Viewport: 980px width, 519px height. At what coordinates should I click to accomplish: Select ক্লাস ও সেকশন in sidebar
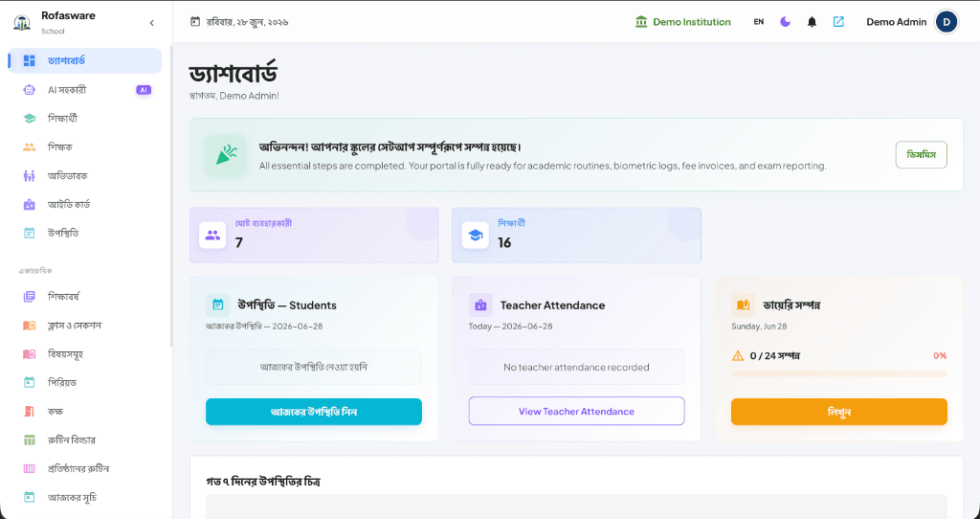click(x=85, y=326)
